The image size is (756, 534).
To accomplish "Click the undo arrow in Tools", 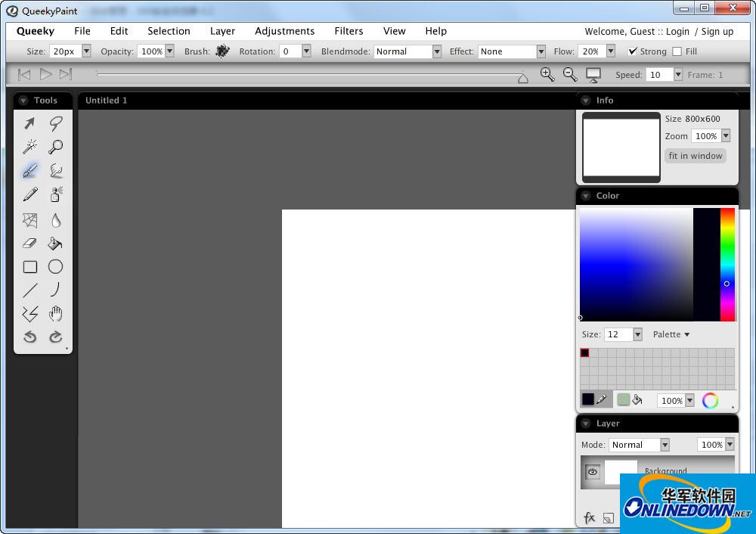I will coord(30,337).
